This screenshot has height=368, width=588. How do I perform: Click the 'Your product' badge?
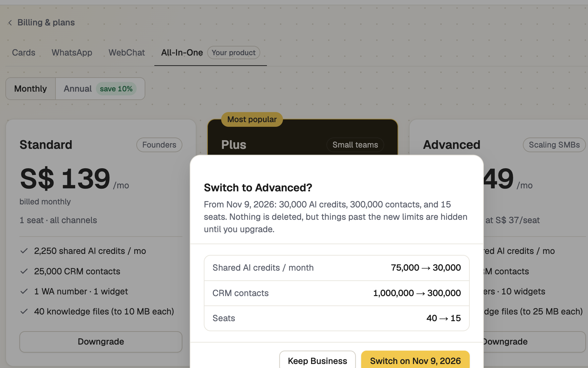234,53
